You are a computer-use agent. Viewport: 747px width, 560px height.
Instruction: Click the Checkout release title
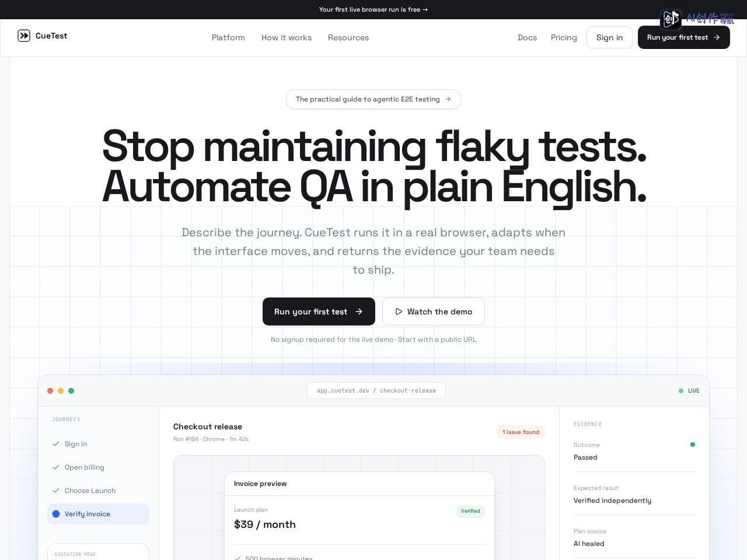pyautogui.click(x=208, y=426)
